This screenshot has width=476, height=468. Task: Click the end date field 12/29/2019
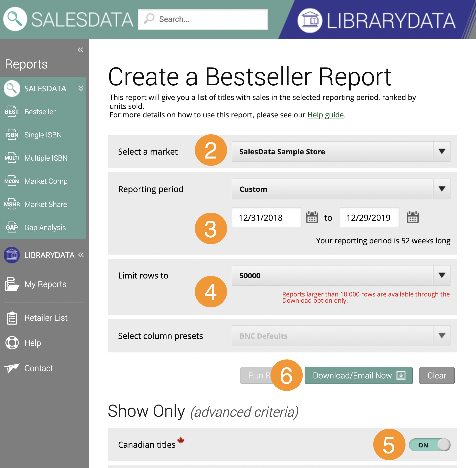pos(369,218)
